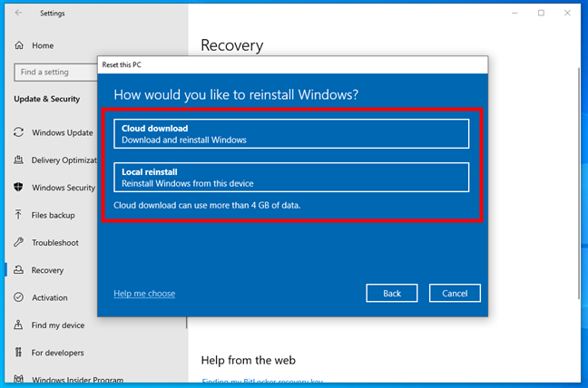Click the 'How would you like to reinstall Windows?' heading
This screenshot has width=588, height=388.
pos(236,95)
